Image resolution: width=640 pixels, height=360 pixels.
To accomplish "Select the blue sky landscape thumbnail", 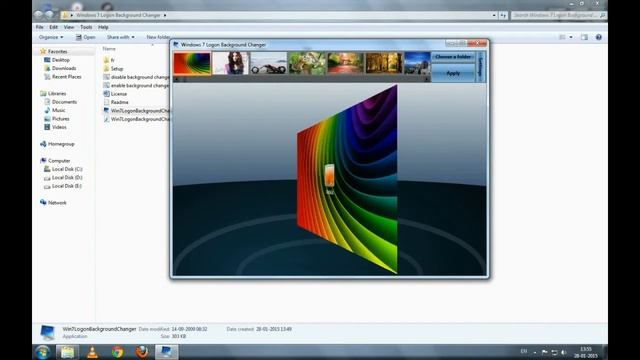I will tap(417, 63).
